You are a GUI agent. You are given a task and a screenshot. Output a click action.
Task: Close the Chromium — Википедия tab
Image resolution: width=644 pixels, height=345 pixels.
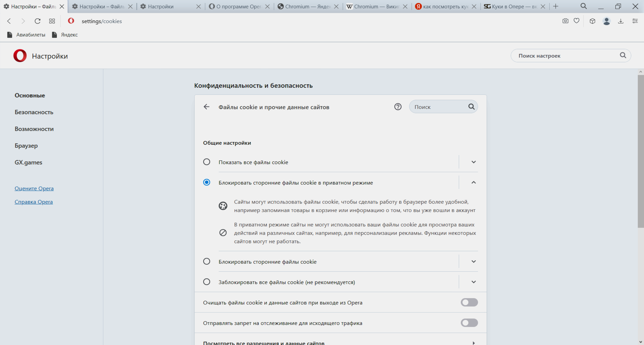point(405,6)
